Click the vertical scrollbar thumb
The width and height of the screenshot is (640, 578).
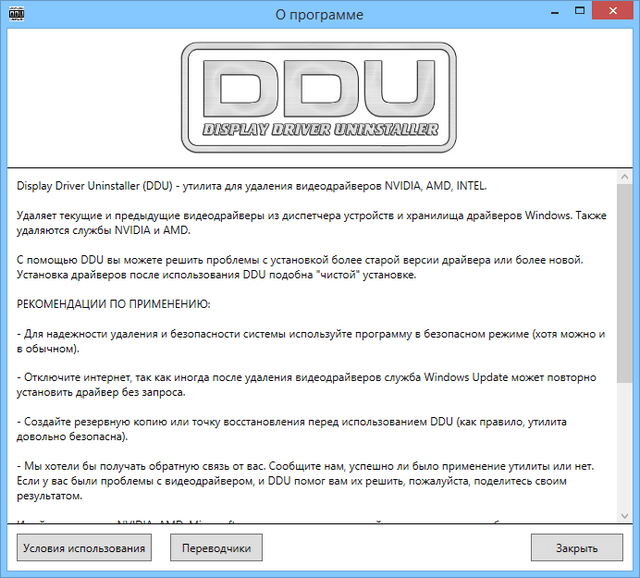click(624, 283)
